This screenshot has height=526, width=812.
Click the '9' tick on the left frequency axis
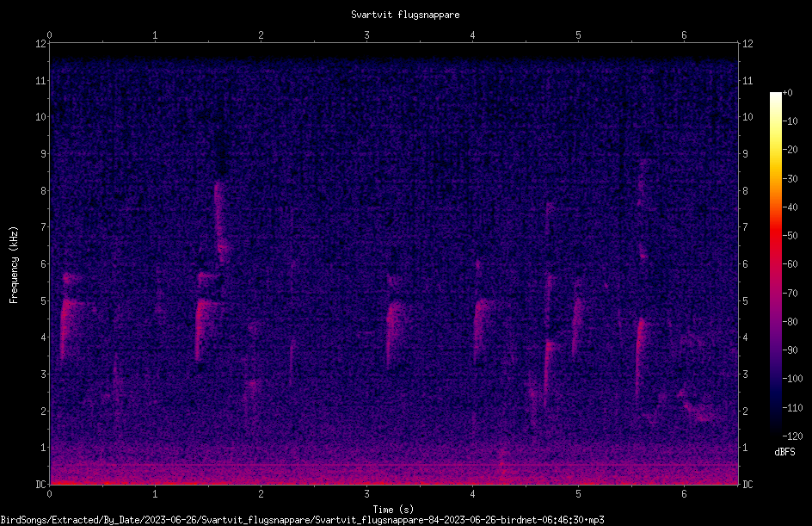[x=44, y=154]
